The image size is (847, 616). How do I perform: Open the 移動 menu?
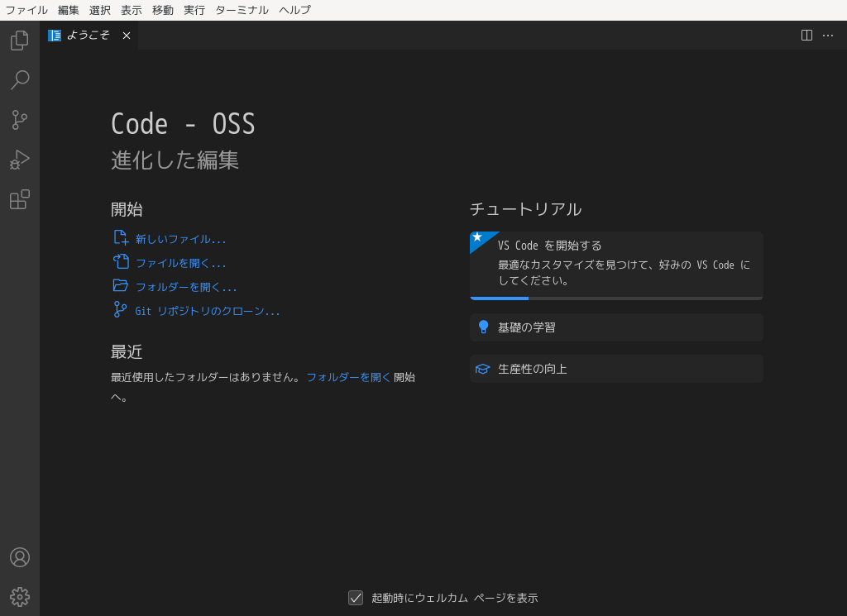tap(163, 10)
